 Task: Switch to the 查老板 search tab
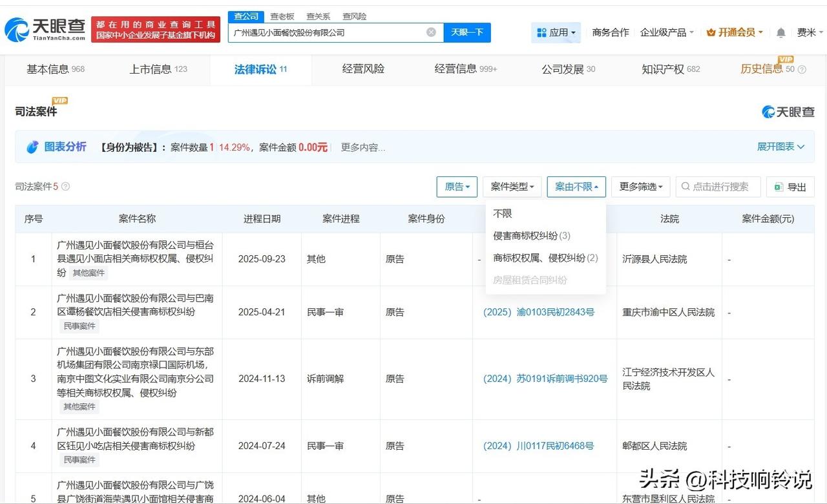(282, 16)
